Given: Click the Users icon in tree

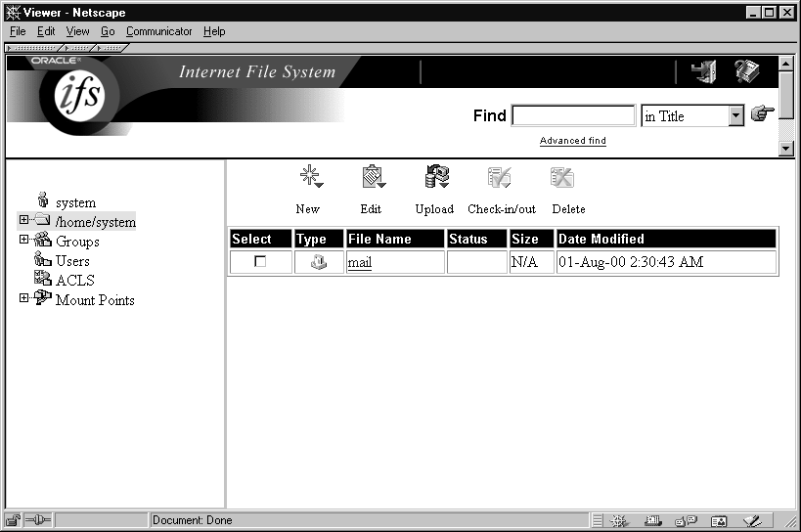Looking at the screenshot, I should 42,259.
